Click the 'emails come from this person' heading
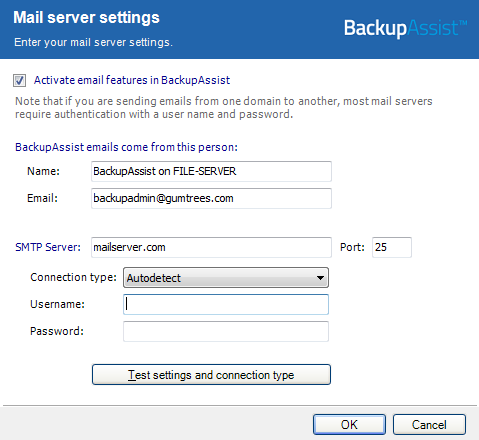479x440 pixels. (126, 147)
